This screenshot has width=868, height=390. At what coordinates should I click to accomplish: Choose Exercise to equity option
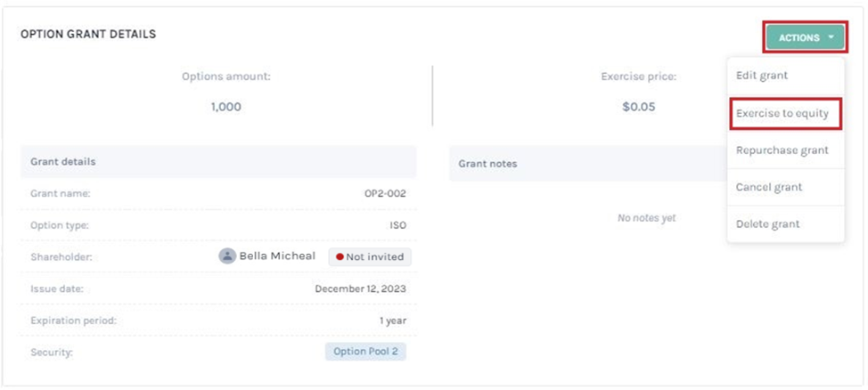tap(782, 113)
